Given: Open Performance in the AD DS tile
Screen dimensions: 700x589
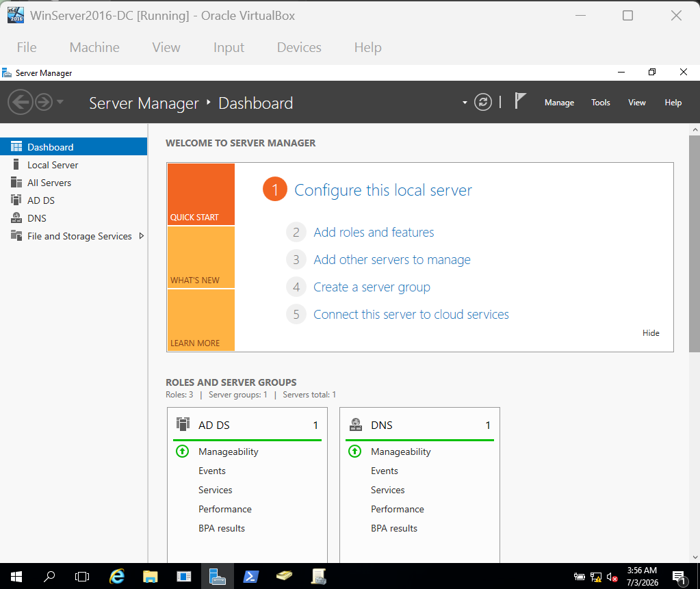Looking at the screenshot, I should pyautogui.click(x=225, y=509).
